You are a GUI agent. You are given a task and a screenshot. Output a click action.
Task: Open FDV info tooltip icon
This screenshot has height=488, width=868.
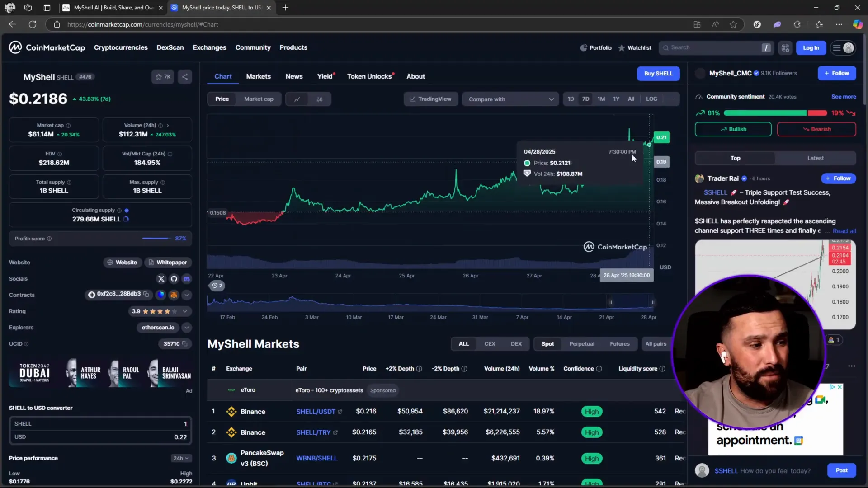point(60,154)
